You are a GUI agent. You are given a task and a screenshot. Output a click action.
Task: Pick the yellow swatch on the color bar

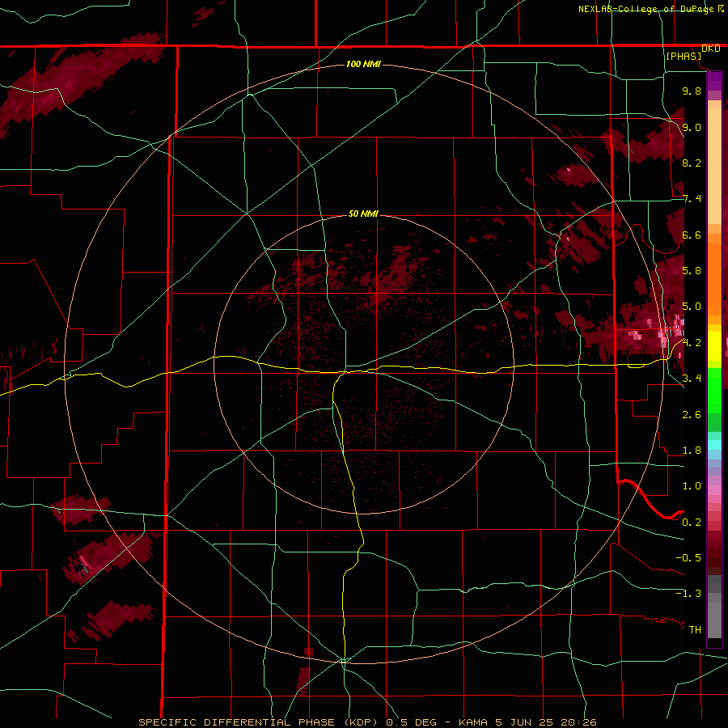point(714,346)
